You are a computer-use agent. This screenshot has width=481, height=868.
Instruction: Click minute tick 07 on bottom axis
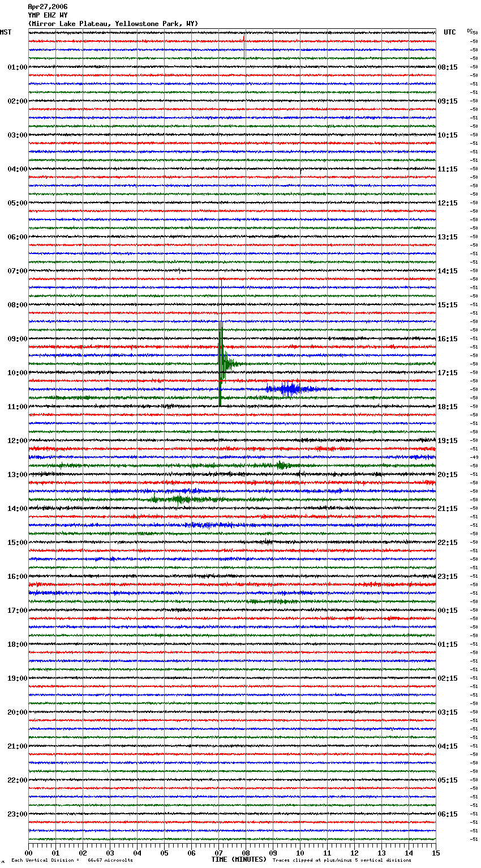pos(218,853)
